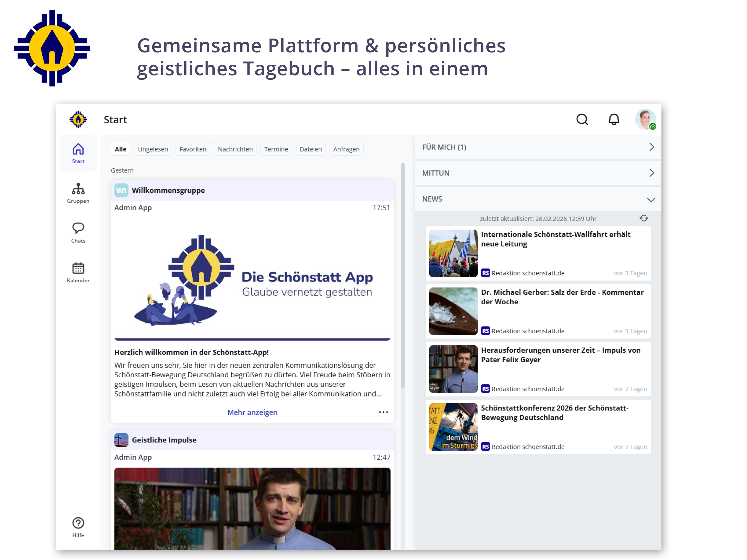Select the Favoriten filter tab
Image resolution: width=747 pixels, height=560 pixels.
(193, 149)
